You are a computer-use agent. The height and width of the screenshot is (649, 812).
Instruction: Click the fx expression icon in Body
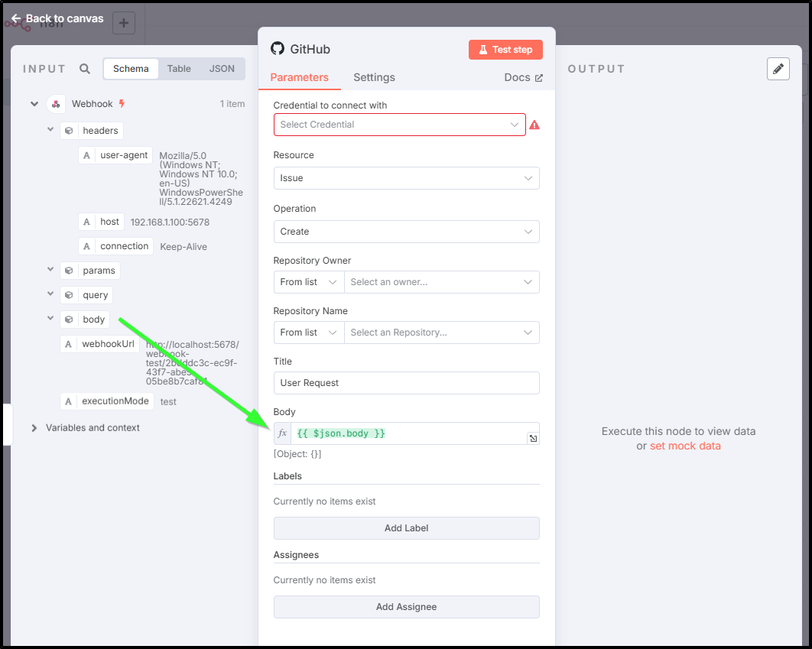tap(282, 433)
